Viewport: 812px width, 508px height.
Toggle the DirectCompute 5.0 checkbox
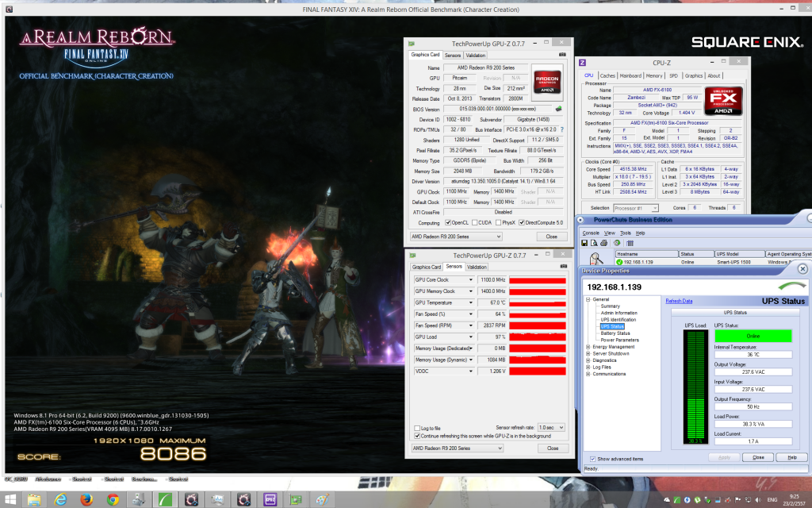point(522,223)
